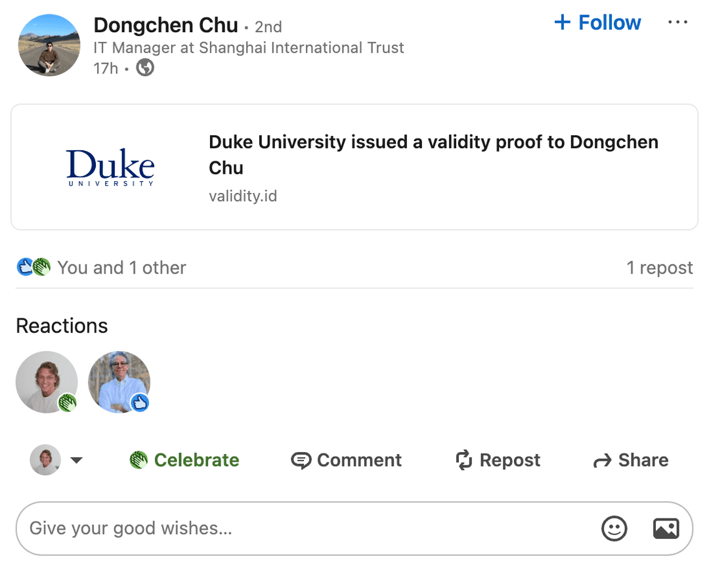Click Dongchen Chu's name
The width and height of the screenshot is (709, 588).
(x=165, y=25)
